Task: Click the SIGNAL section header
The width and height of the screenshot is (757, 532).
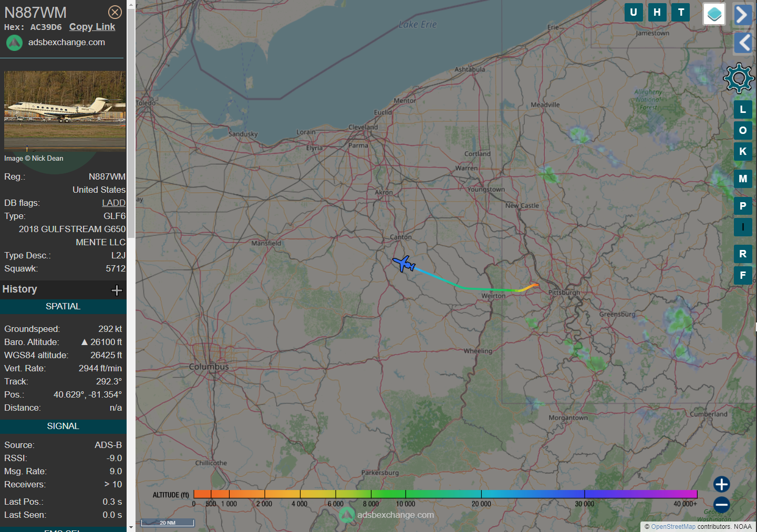Action: 63,426
